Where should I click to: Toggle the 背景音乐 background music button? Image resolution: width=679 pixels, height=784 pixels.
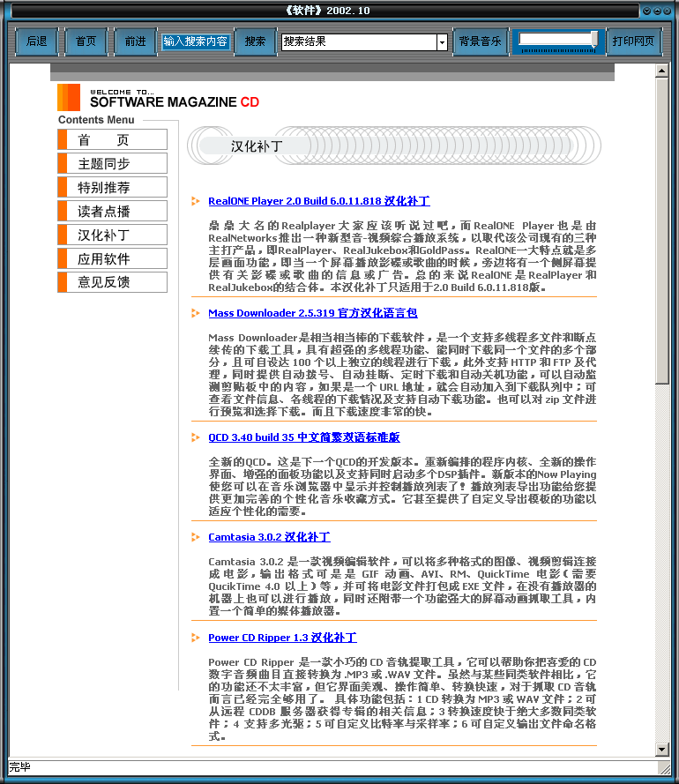(x=480, y=41)
